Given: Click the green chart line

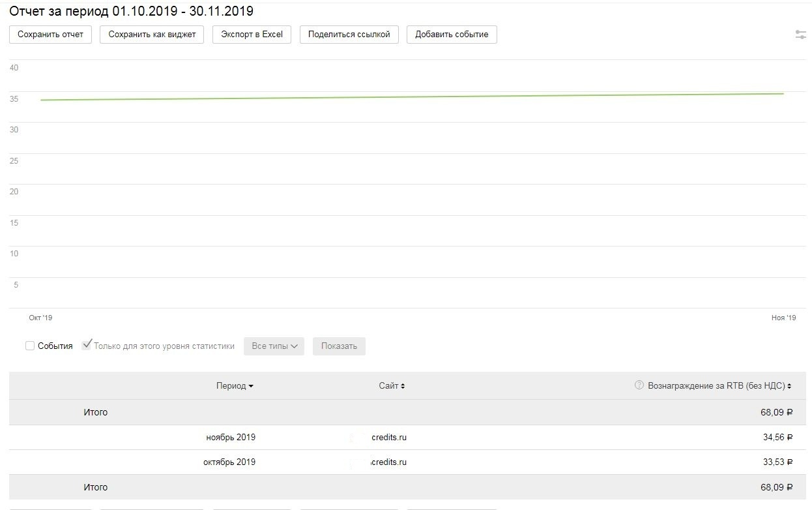Looking at the screenshot, I should tap(411, 97).
